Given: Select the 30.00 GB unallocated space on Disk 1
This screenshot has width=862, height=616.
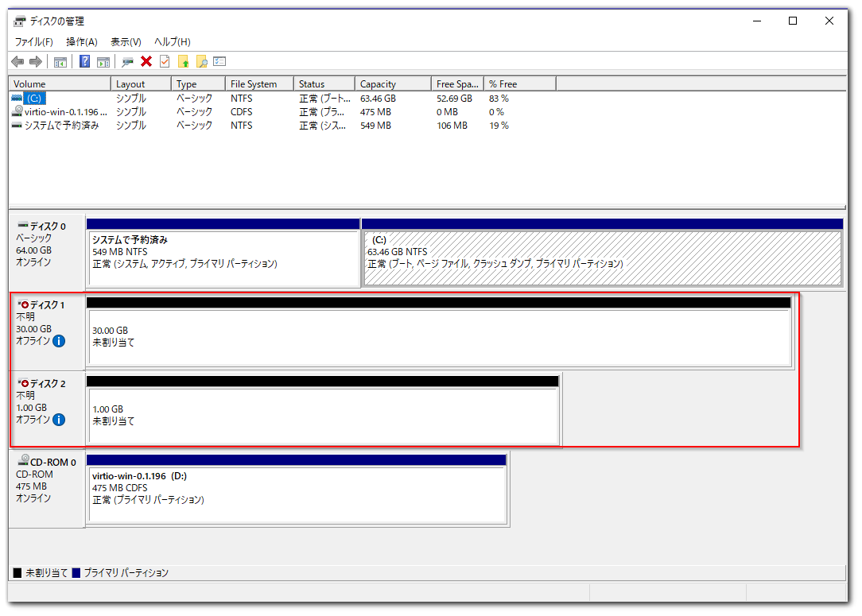Looking at the screenshot, I should pos(440,337).
